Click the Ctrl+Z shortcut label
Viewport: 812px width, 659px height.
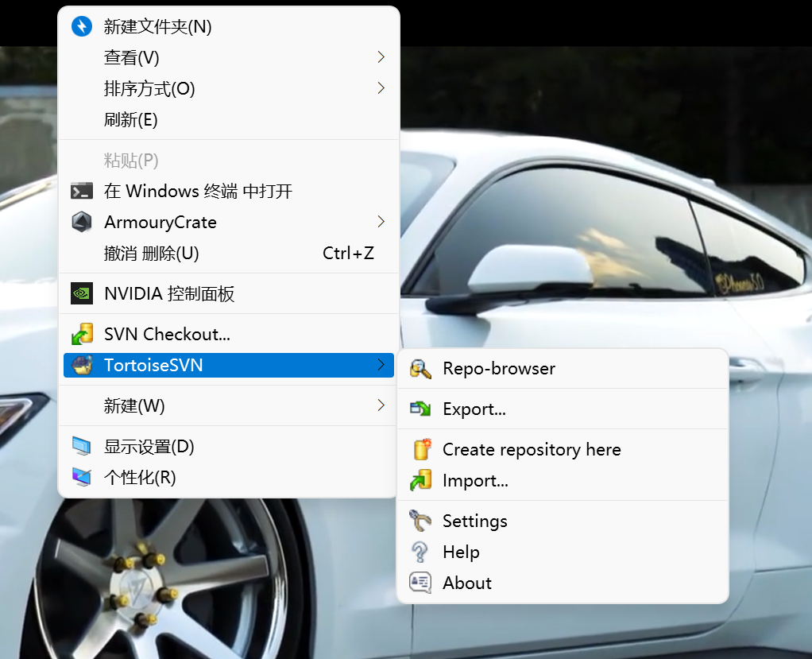pos(348,254)
